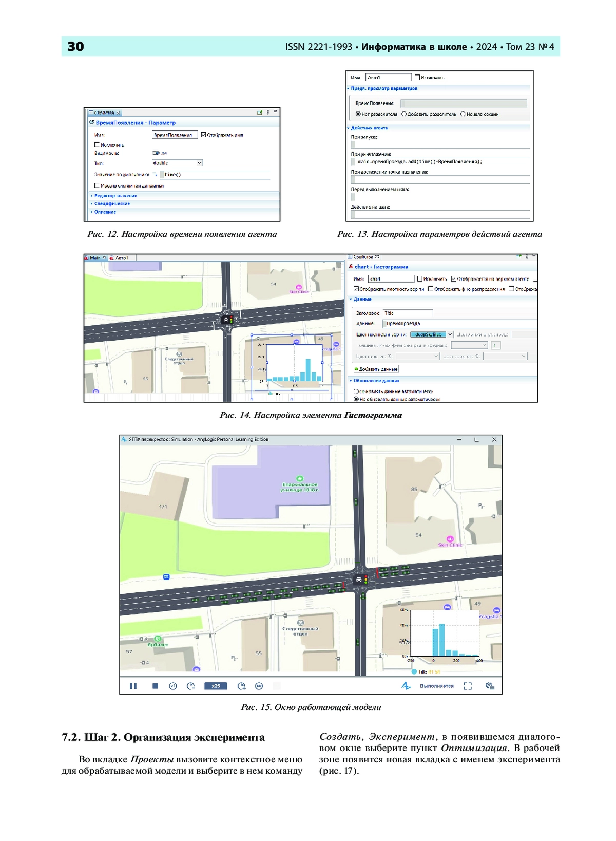Collapse the 'Действия агента' section
Screen dimensions: 616x841
tap(369, 128)
